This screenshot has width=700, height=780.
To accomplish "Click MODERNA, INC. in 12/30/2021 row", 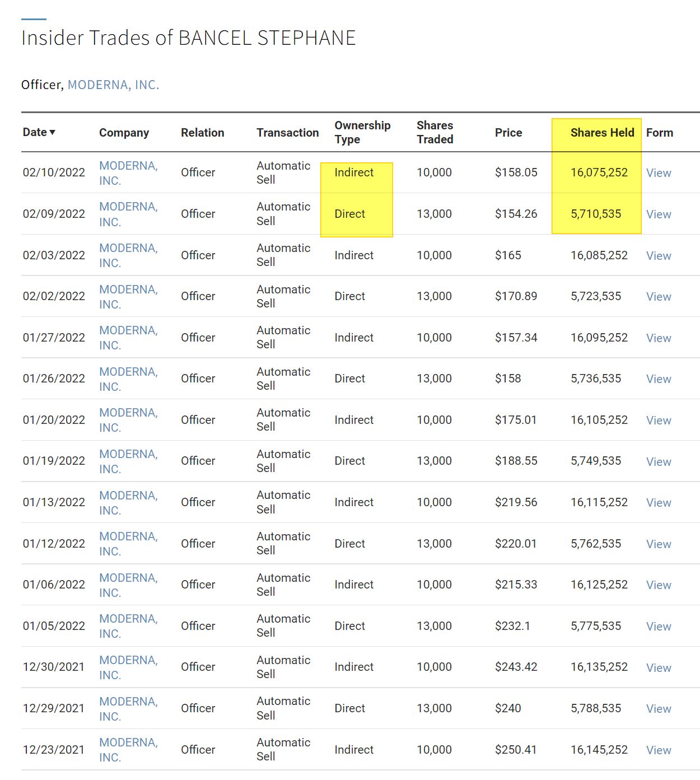I will tap(128, 667).
